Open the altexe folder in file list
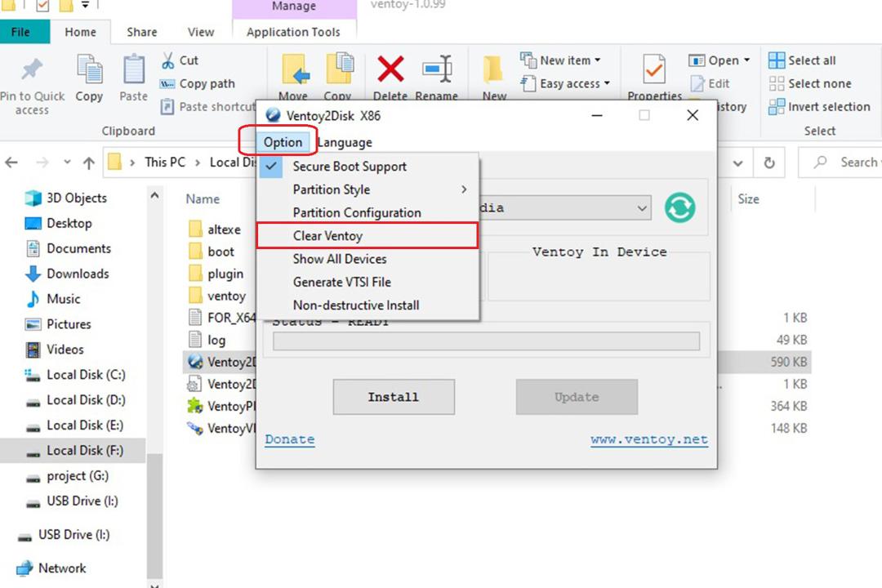 [214, 229]
